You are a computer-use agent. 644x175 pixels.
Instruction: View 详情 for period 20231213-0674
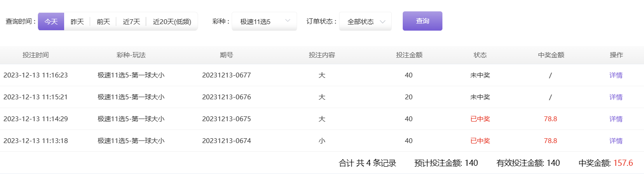[616, 141]
